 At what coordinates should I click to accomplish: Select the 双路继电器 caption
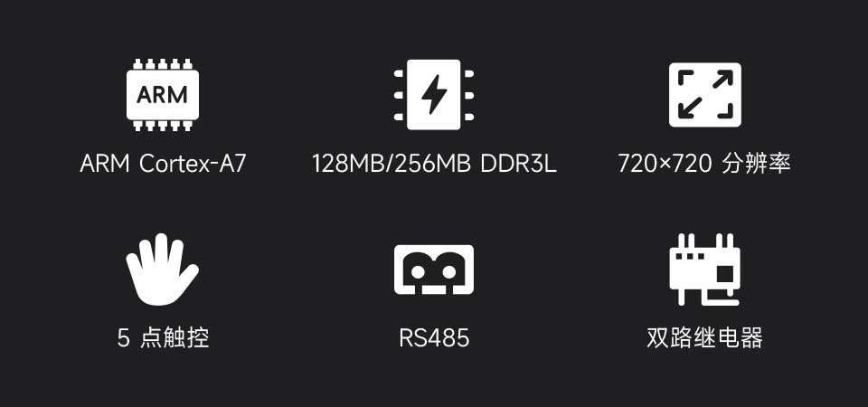(x=704, y=337)
